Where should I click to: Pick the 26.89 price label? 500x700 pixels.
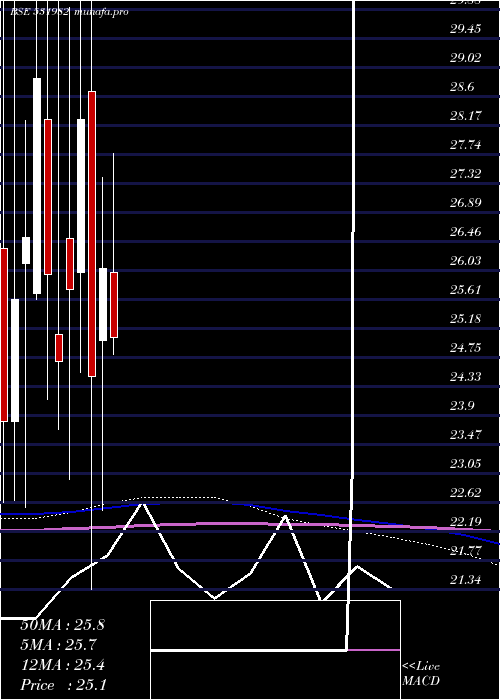tap(466, 203)
